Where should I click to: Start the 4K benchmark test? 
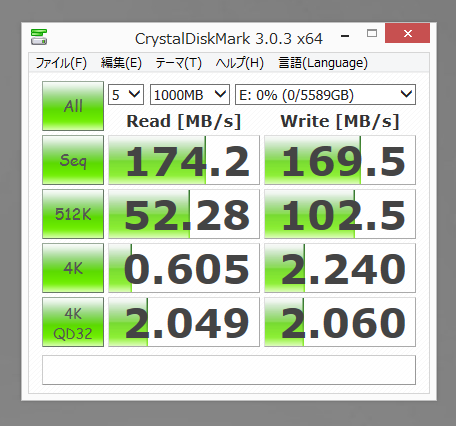point(73,268)
